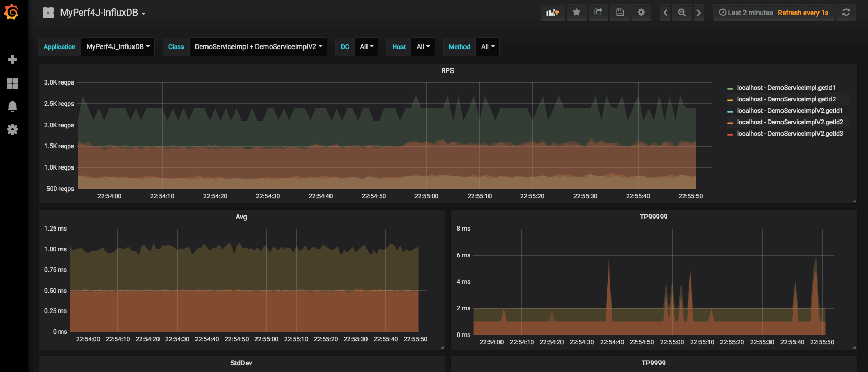Click the refresh dashboard icon

[x=846, y=13]
